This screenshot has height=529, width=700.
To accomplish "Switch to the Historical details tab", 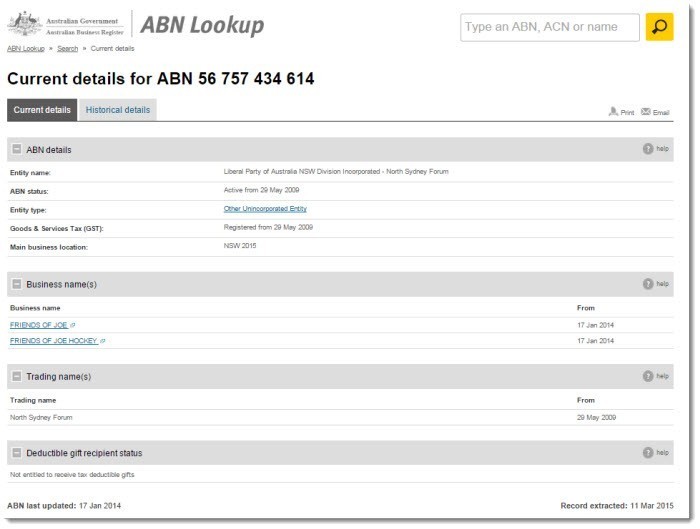I will click(x=117, y=110).
